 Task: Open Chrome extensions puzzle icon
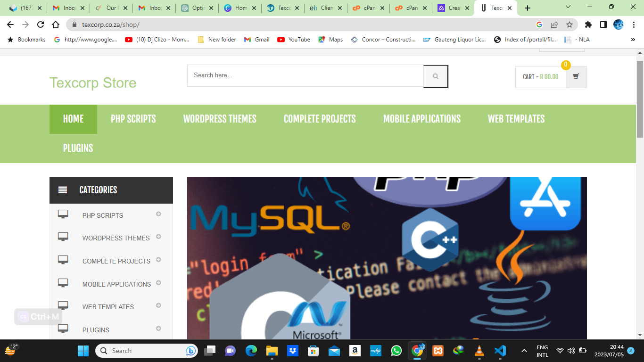coord(588,25)
